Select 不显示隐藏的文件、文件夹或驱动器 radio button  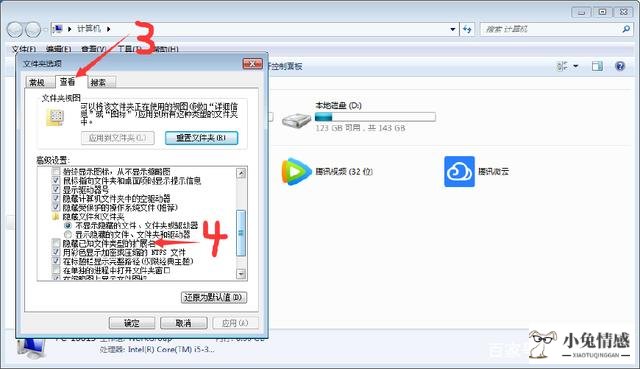(x=68, y=225)
